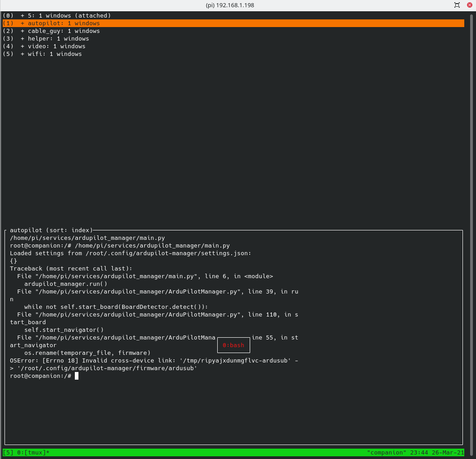Click the fullscreen toggle icon in title bar

(457, 5)
